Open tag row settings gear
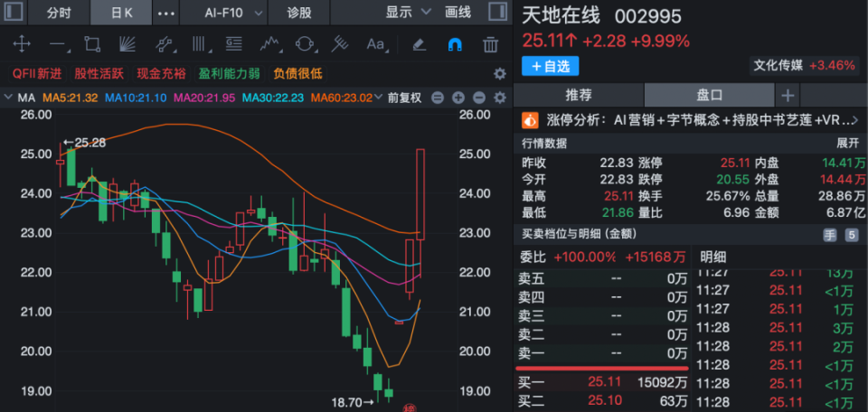The image size is (868, 412). pyautogui.click(x=499, y=73)
